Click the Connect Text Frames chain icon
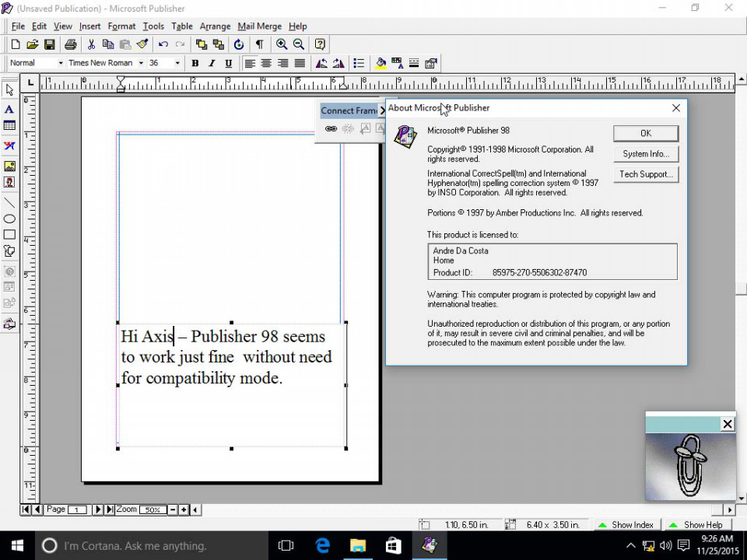Image resolution: width=747 pixels, height=560 pixels. [331, 128]
